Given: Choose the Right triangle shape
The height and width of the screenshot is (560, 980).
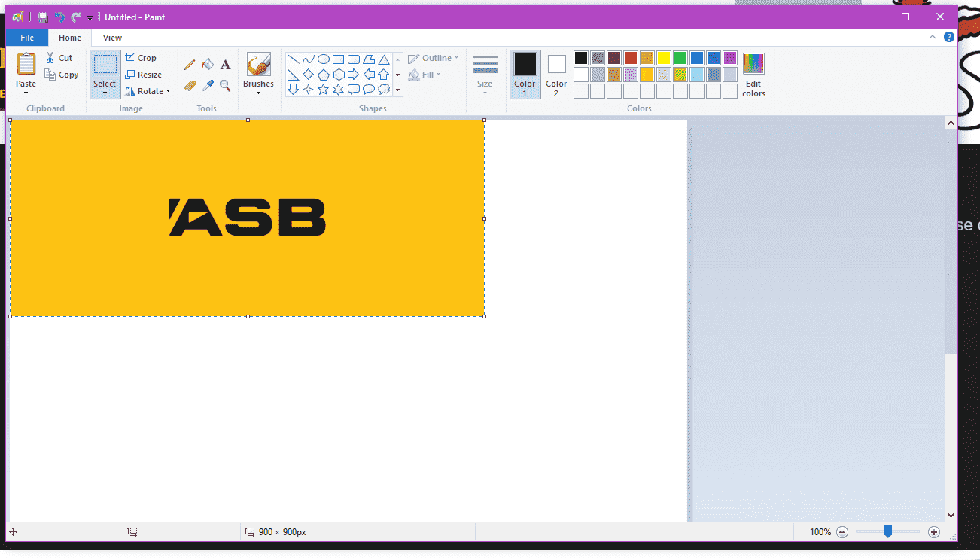Looking at the screenshot, I should pos(294,75).
